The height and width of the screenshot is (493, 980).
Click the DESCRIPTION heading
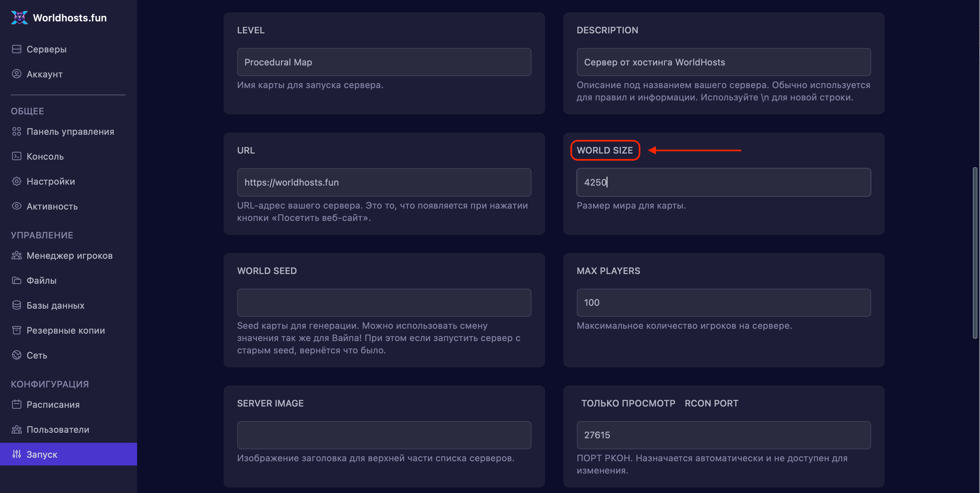tap(607, 30)
